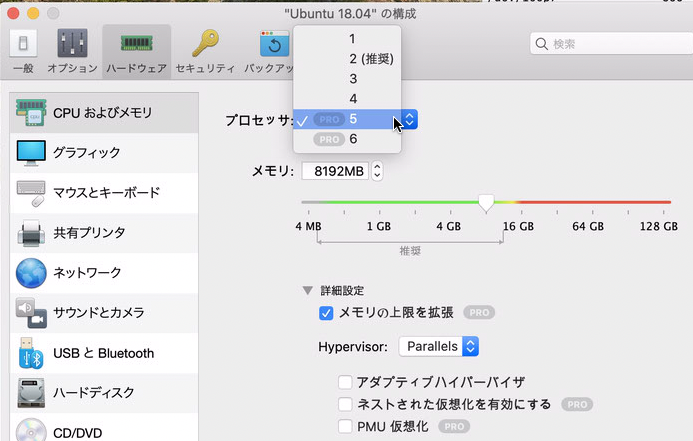Choose 6 processors from the list
This screenshot has height=441, width=693.
point(353,139)
